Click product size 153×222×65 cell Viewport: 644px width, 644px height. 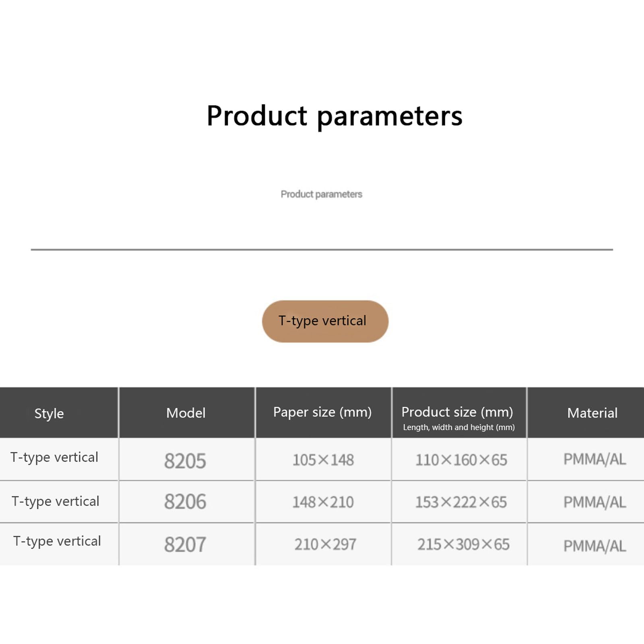pos(459,502)
